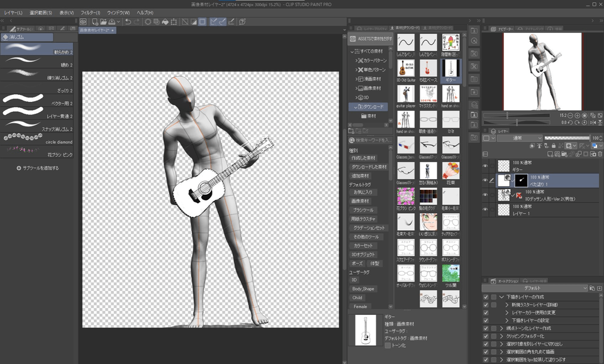
Task: Collapse the ダウンロード tree node
Action: (355, 107)
